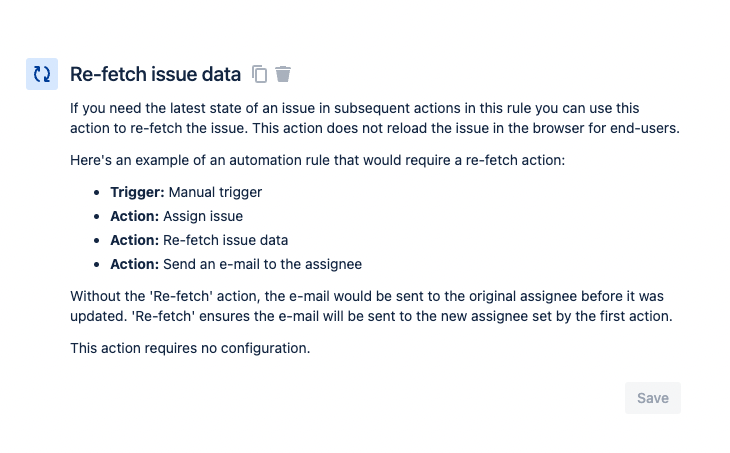Viewport: 730px width, 453px height.
Task: Click 'Re-fetch issue data' in bullet list
Action: pyautogui.click(x=225, y=240)
